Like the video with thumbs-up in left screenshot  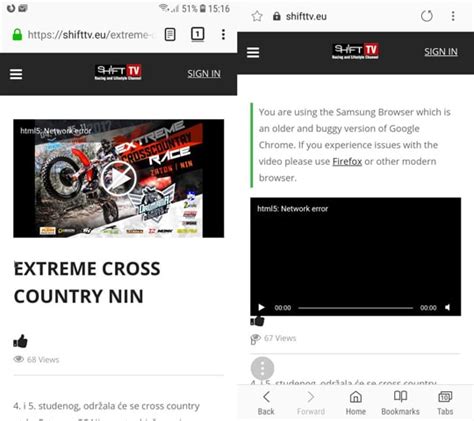pyautogui.click(x=20, y=341)
